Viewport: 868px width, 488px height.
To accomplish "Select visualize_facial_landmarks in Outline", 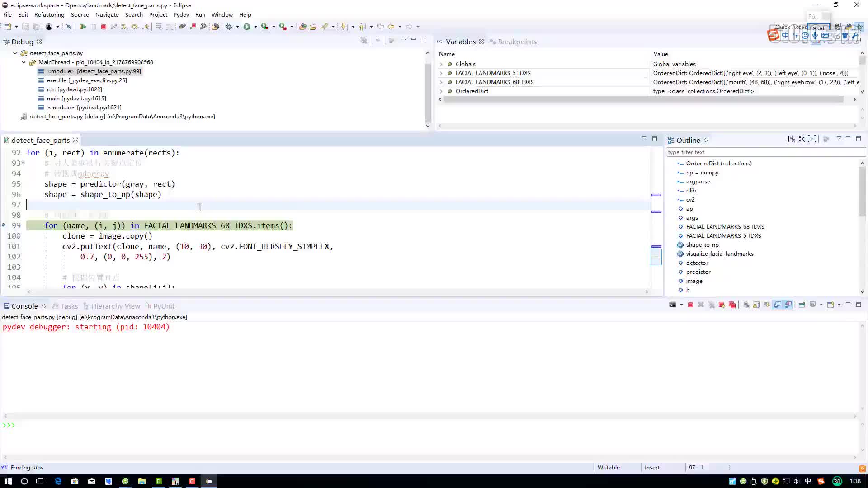I will [x=720, y=254].
